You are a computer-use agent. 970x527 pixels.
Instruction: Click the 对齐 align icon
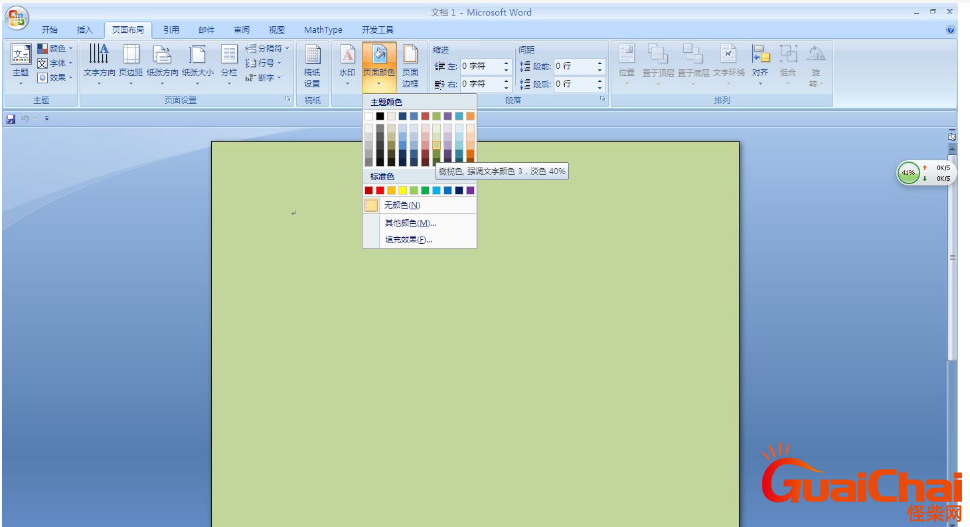point(760,60)
